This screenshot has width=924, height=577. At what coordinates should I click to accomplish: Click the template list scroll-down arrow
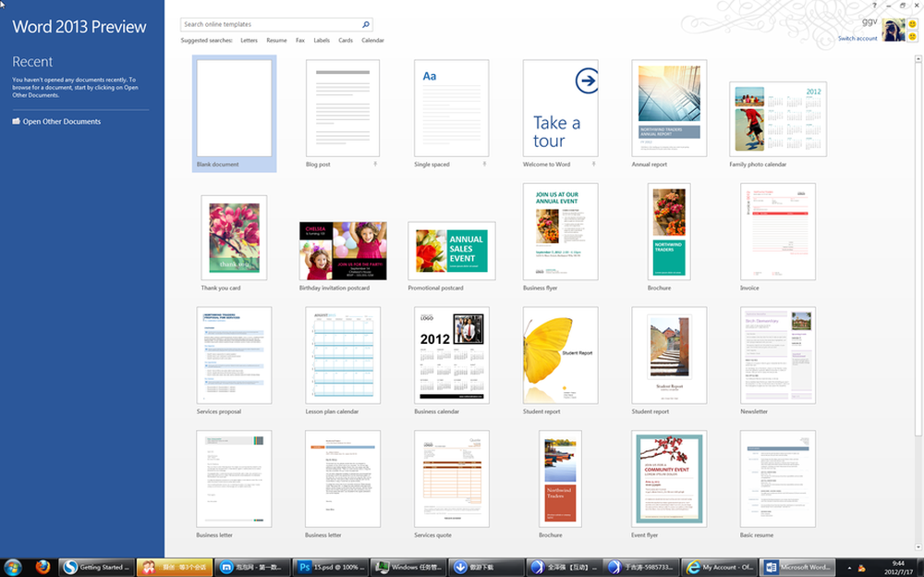(918, 547)
